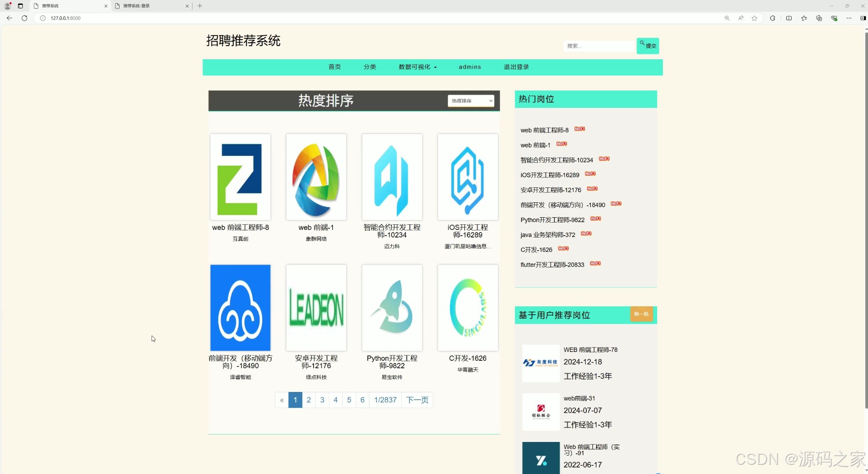The width and height of the screenshot is (868, 474).
Task: Open the 热度排序 sort dropdown
Action: (x=471, y=101)
